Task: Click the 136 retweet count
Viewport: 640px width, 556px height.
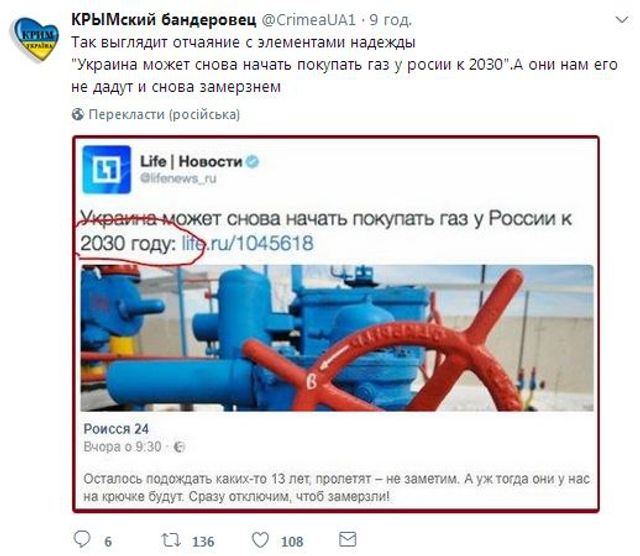Action: click(x=203, y=542)
